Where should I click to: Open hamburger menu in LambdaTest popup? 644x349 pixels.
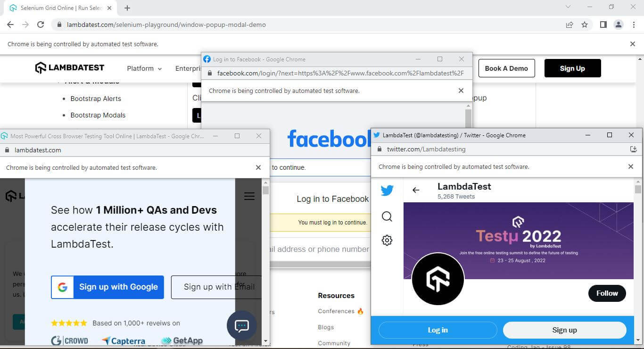(x=249, y=196)
